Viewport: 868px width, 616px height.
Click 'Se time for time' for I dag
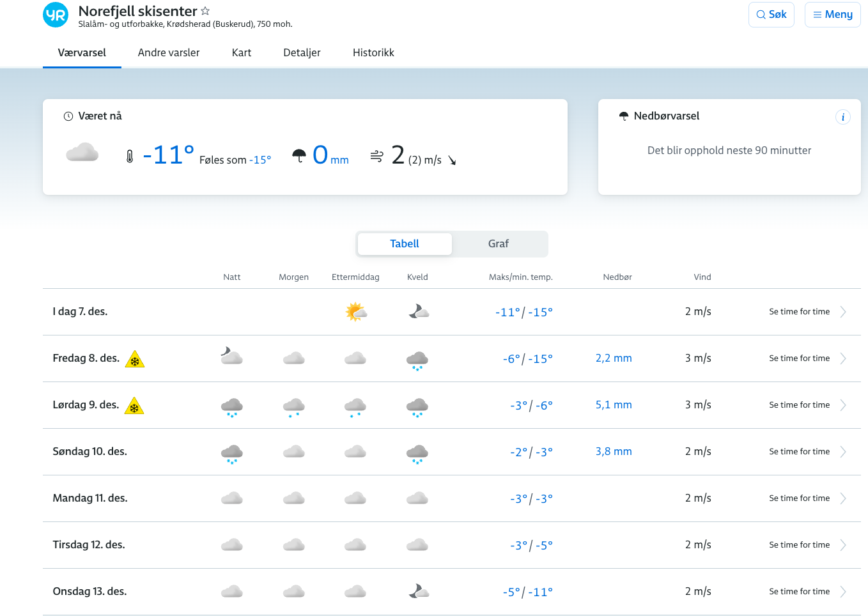[800, 312]
